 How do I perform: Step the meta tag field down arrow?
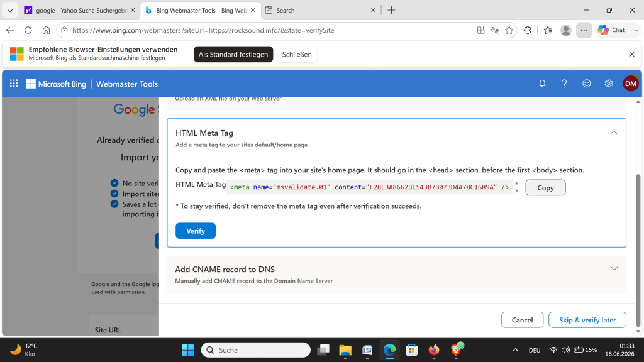click(517, 191)
